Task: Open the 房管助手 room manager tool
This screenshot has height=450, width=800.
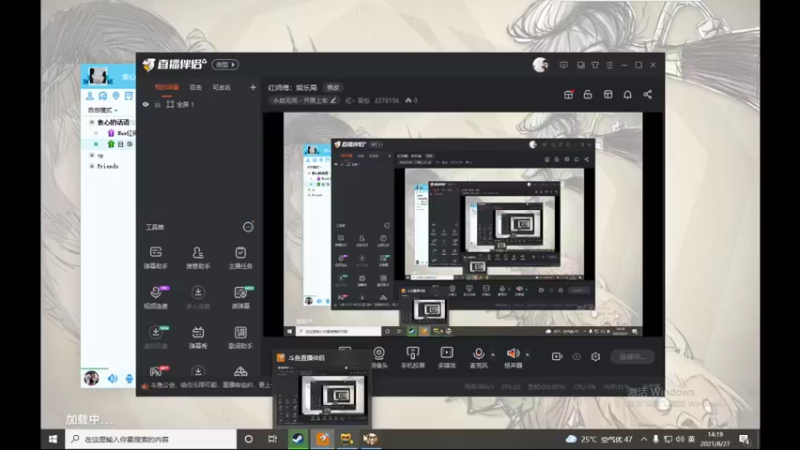Action: (198, 257)
